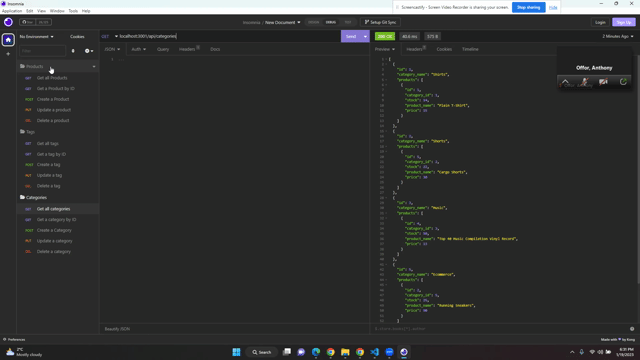Open File Explorer from taskbar
Image resolution: width=640 pixels, height=360 pixels.
pyautogui.click(x=345, y=352)
